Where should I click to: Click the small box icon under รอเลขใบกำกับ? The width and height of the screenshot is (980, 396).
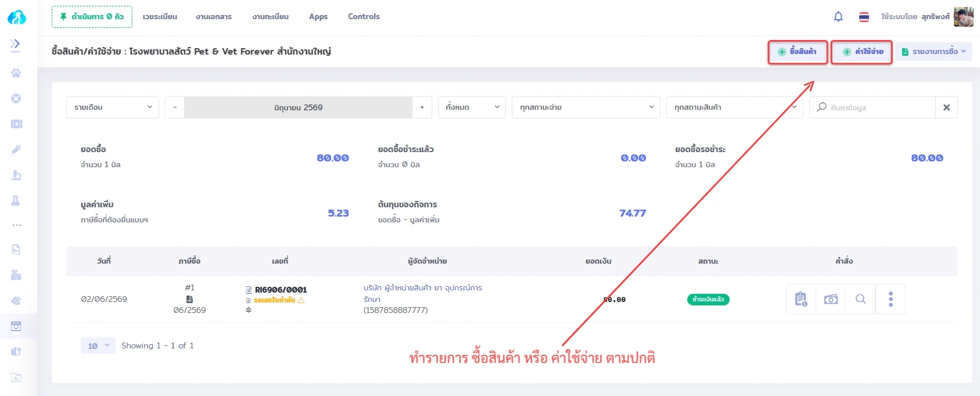[x=249, y=310]
